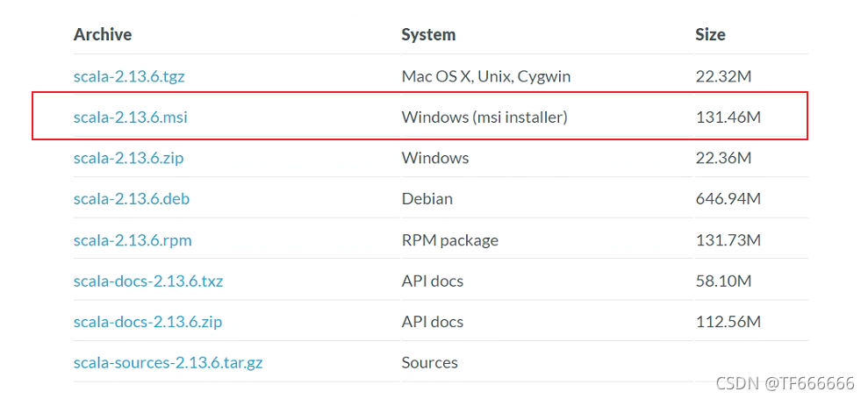Screen dimensions: 868x399
Task: Click the 'Mac OS X, Unix, Cygwin' cell
Action: point(486,76)
